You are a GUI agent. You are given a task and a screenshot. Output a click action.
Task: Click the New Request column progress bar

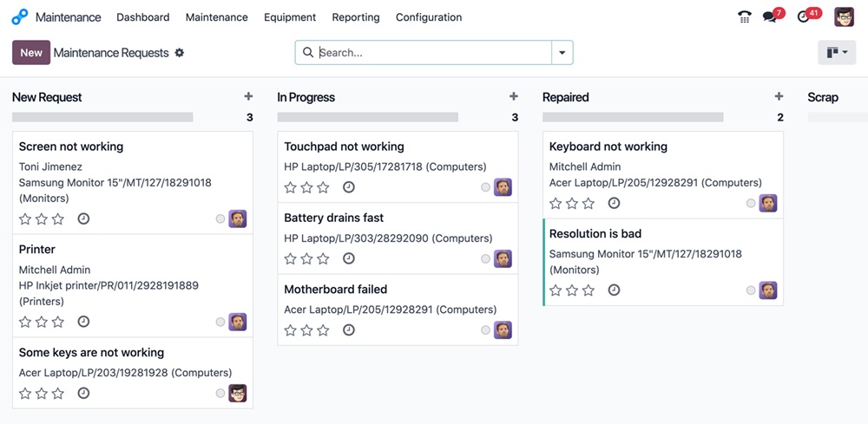(x=102, y=117)
